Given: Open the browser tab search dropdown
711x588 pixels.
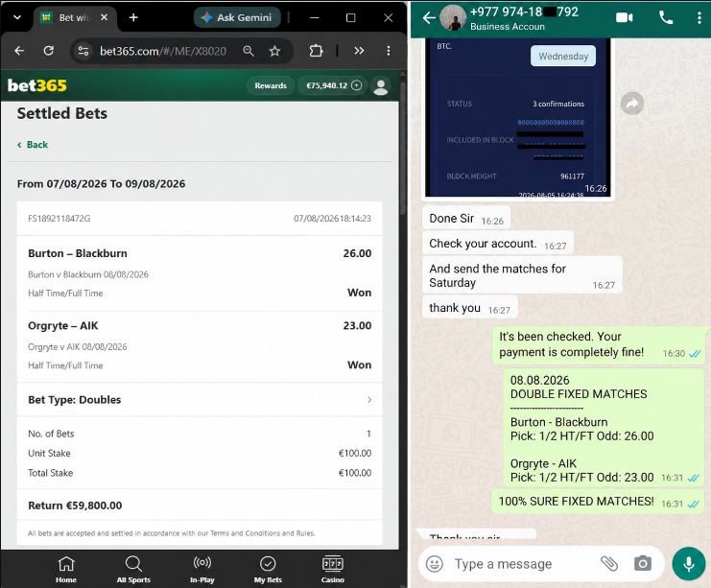Looking at the screenshot, I should point(17,17).
